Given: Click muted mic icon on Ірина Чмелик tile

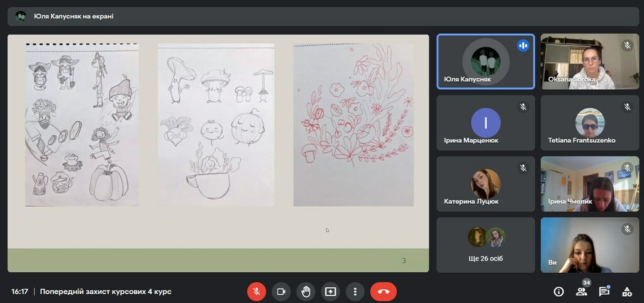Looking at the screenshot, I should click(627, 168).
